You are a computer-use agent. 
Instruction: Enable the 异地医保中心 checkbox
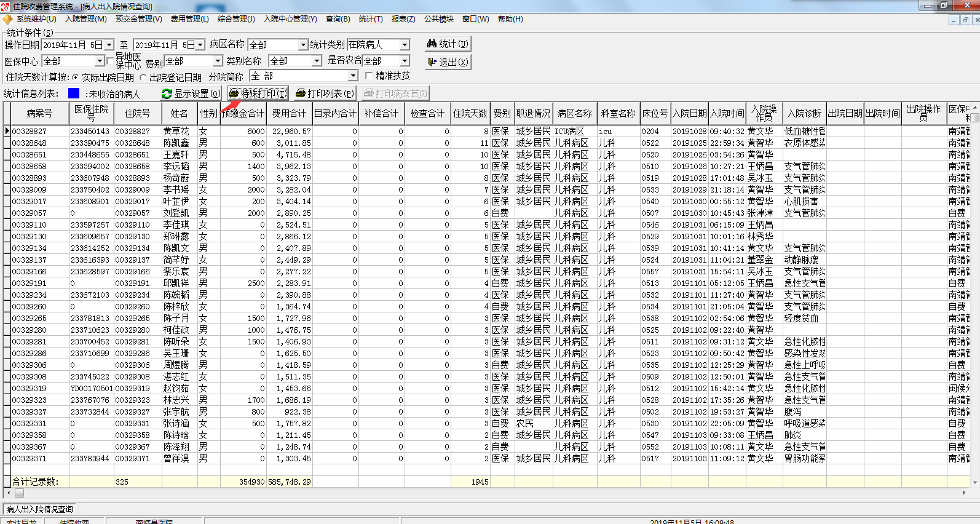pyautogui.click(x=111, y=61)
